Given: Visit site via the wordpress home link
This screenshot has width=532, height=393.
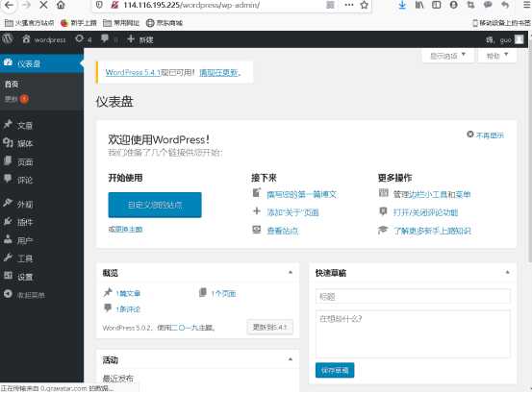Looking at the screenshot, I should pyautogui.click(x=44, y=39).
